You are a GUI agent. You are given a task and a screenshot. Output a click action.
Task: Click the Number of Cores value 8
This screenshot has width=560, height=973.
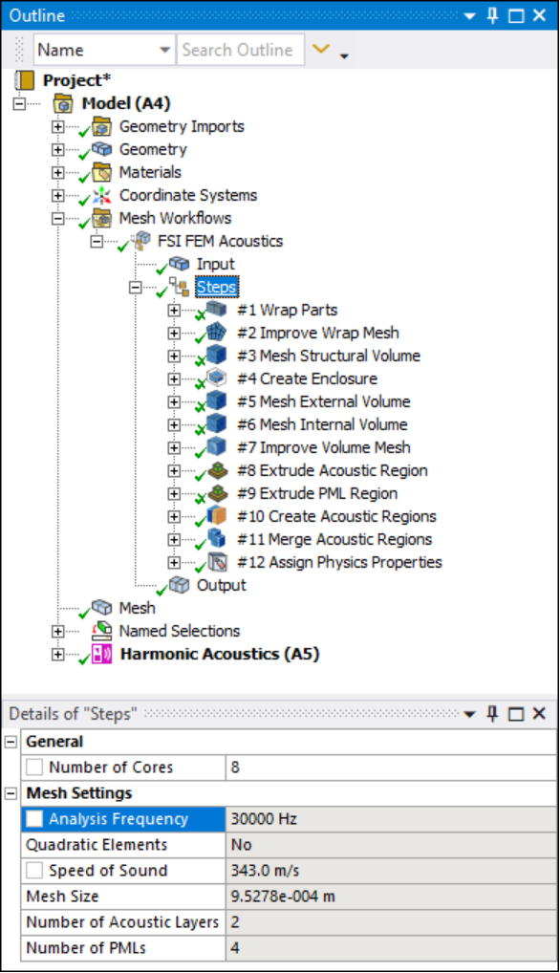click(x=391, y=767)
